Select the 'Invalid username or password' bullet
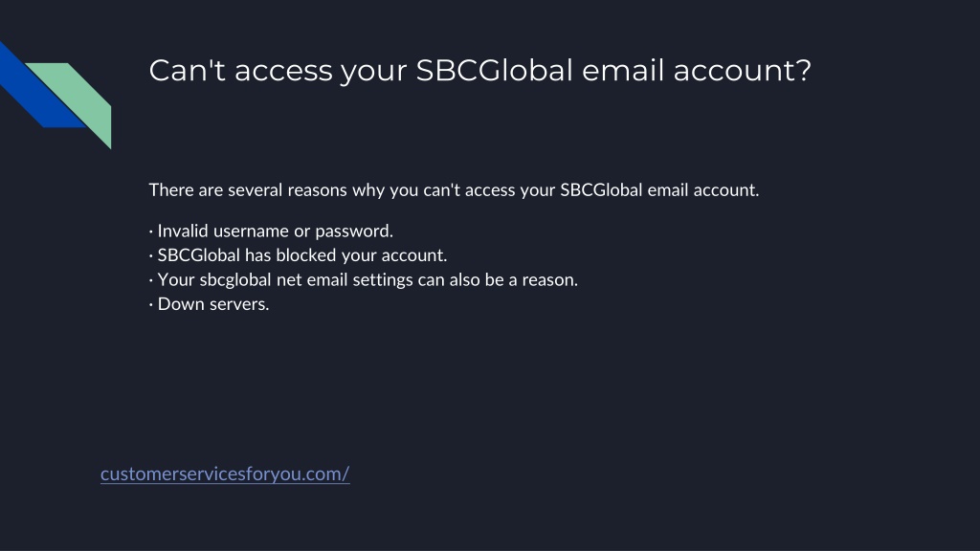 [271, 231]
